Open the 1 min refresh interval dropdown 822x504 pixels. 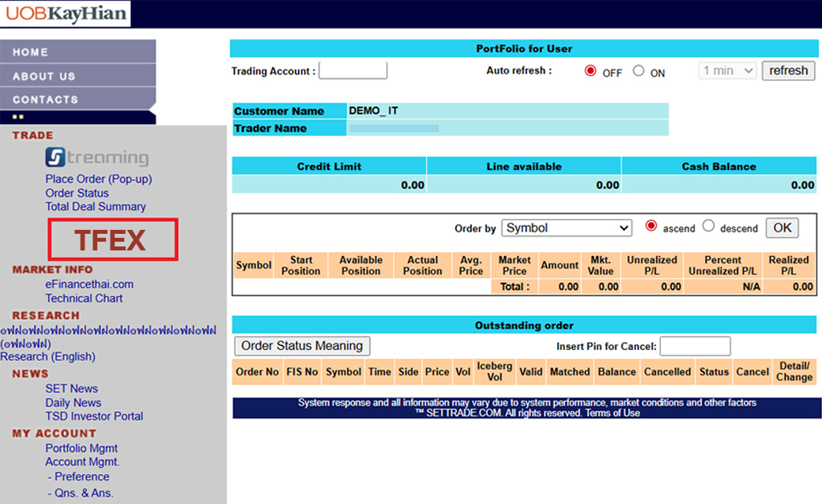click(x=728, y=71)
